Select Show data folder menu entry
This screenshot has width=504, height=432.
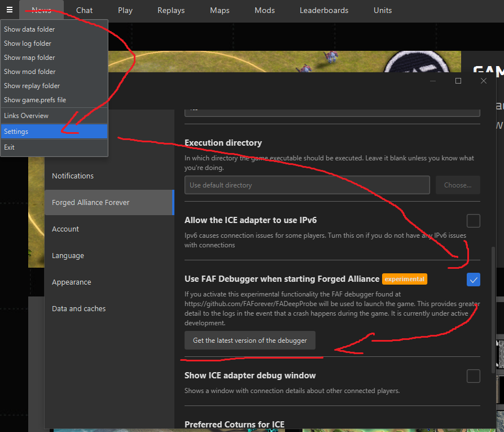click(54, 29)
